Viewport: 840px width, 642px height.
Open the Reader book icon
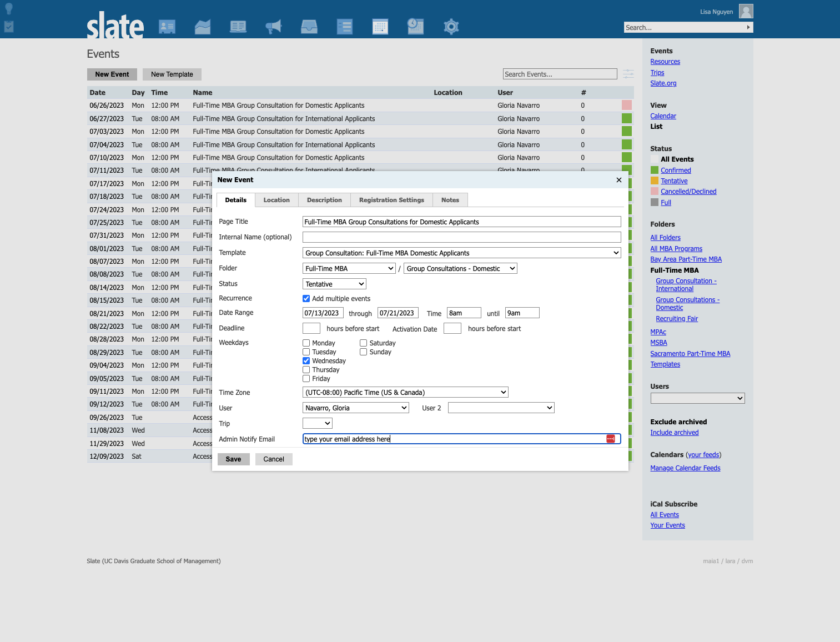coord(238,26)
